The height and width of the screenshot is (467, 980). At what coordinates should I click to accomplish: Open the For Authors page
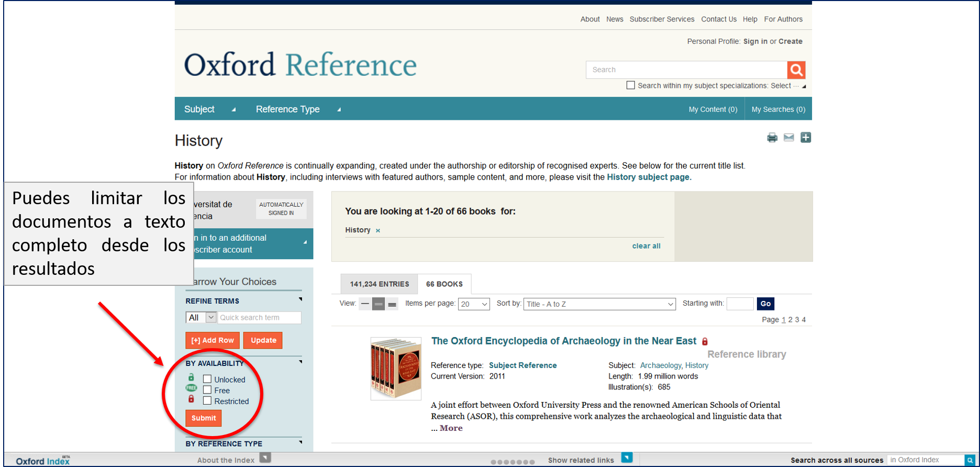tap(783, 19)
